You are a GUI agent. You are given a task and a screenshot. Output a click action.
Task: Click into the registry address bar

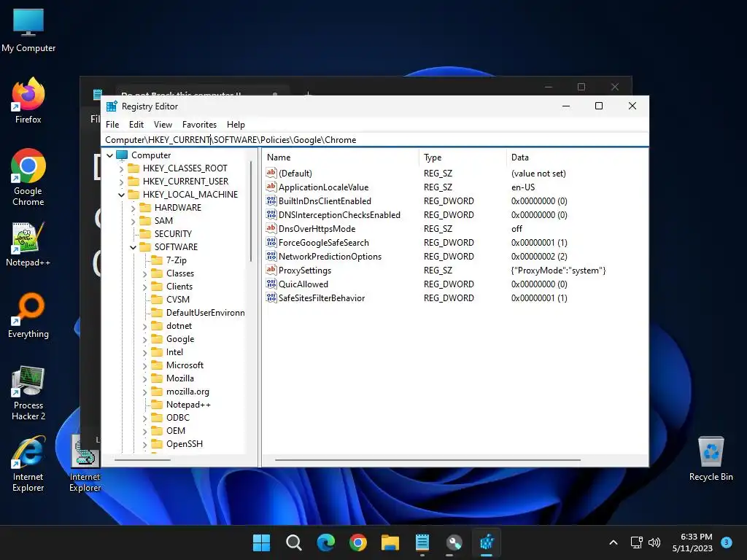tap(374, 140)
